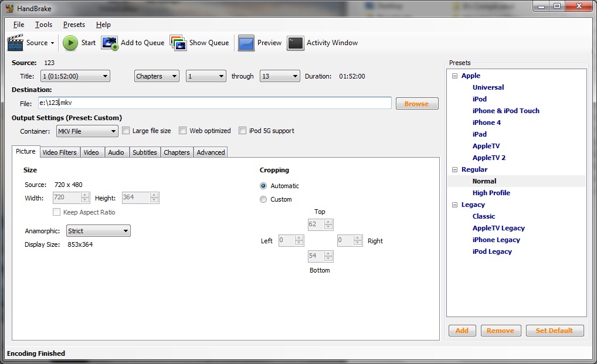
Task: Tick the Web optimized checkbox
Action: pyautogui.click(x=183, y=131)
